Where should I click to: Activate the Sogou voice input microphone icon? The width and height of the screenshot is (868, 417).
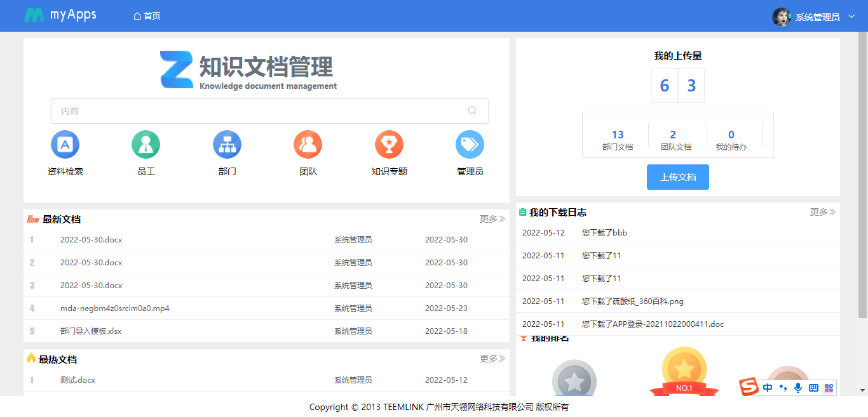[x=797, y=387]
